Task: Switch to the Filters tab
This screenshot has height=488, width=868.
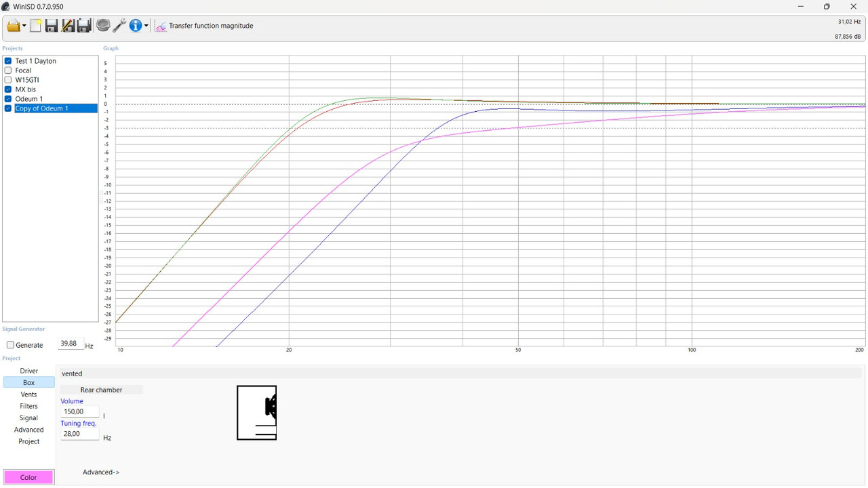Action: pos(29,406)
